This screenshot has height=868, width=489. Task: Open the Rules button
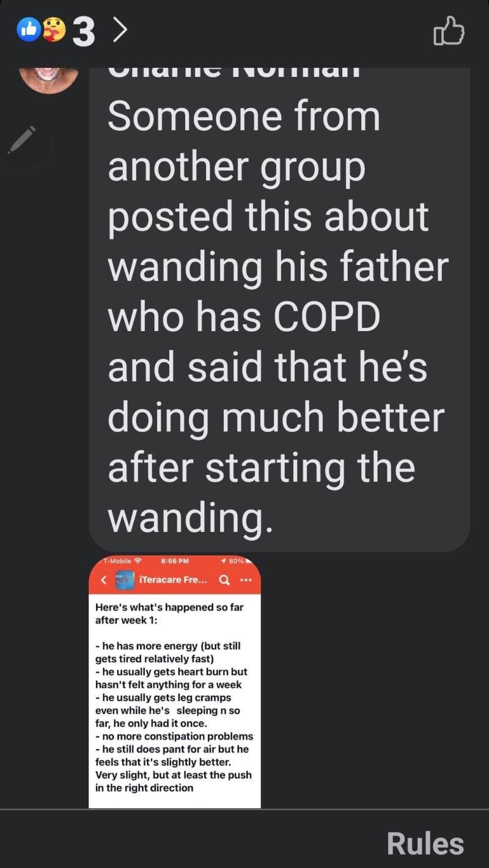tap(425, 844)
